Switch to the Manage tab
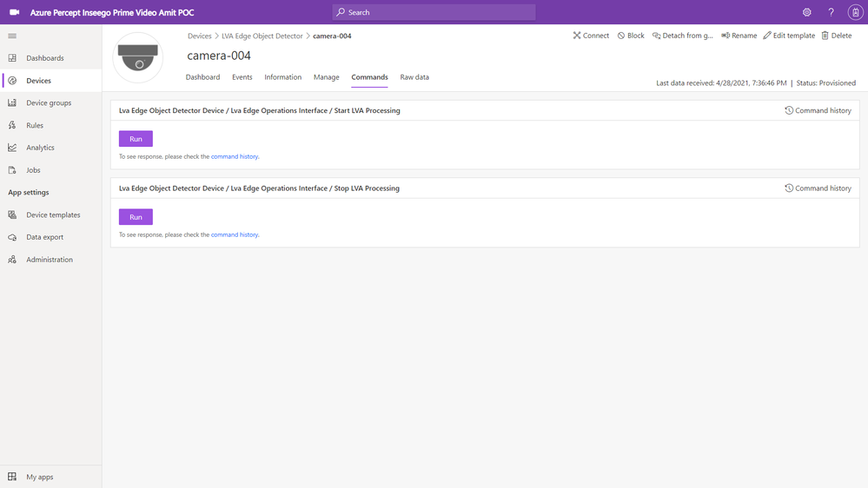This screenshot has height=488, width=868. point(326,77)
